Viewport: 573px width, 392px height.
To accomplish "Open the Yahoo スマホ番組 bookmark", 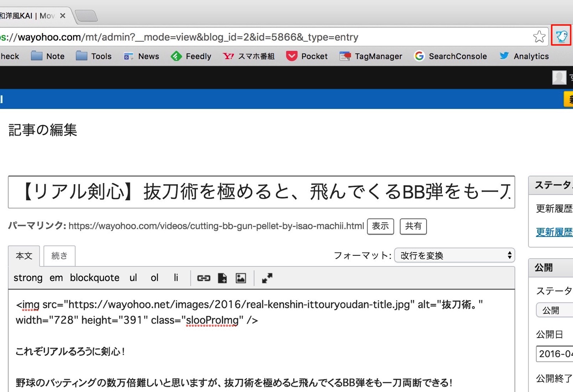I will click(248, 56).
